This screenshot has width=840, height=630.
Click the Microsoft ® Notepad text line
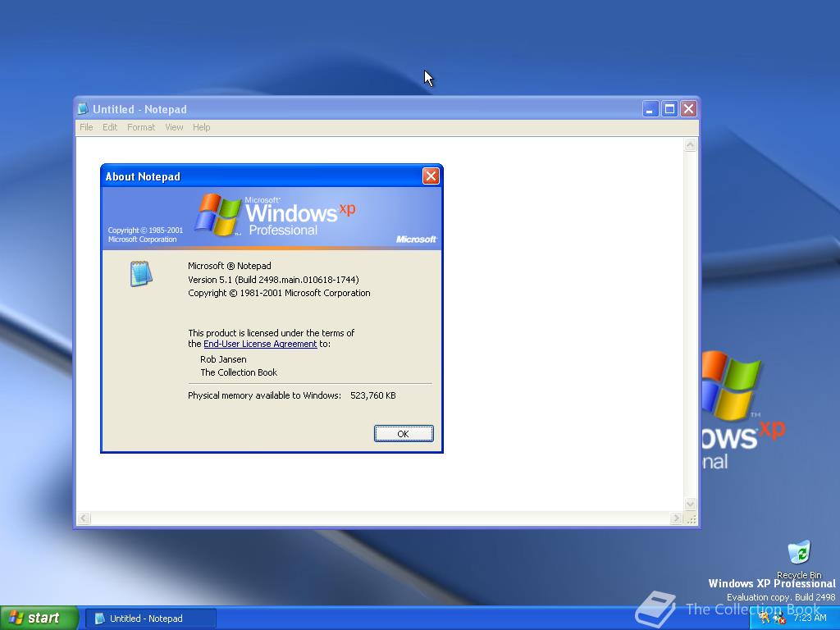click(x=230, y=266)
